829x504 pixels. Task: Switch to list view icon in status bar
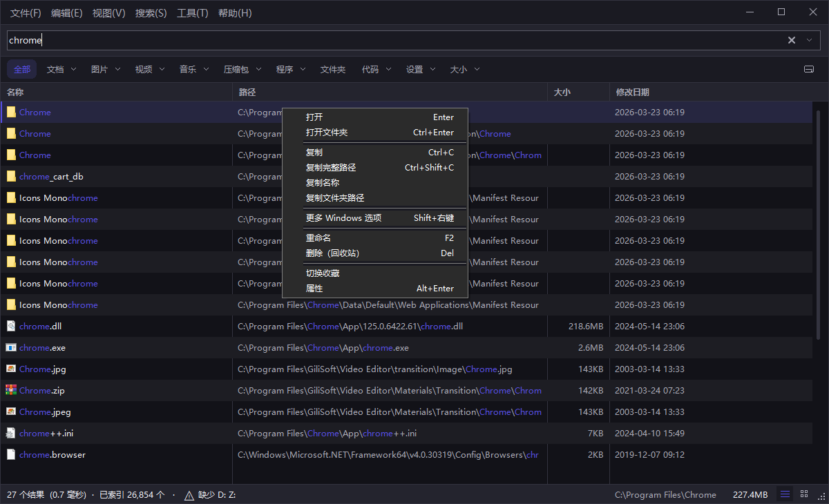click(x=785, y=494)
